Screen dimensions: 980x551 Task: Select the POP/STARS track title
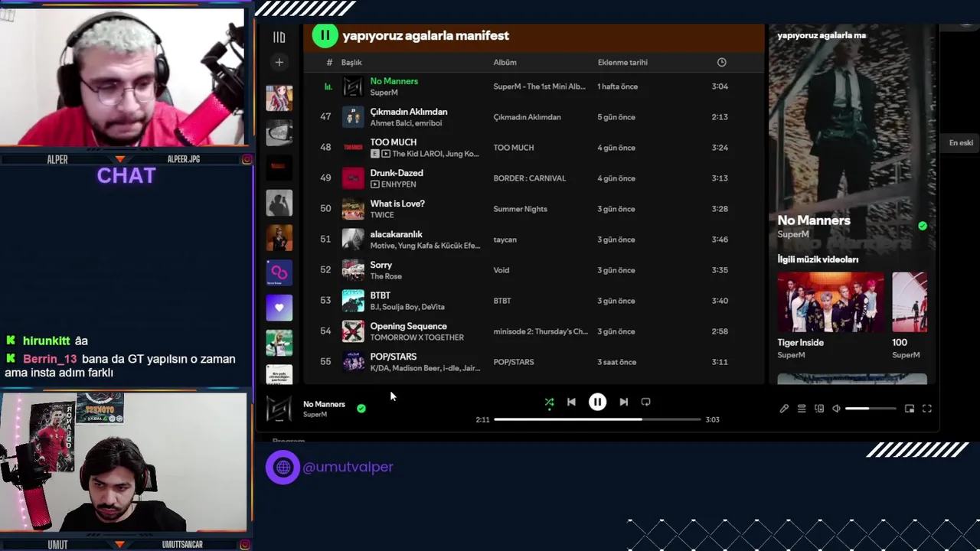click(x=394, y=357)
